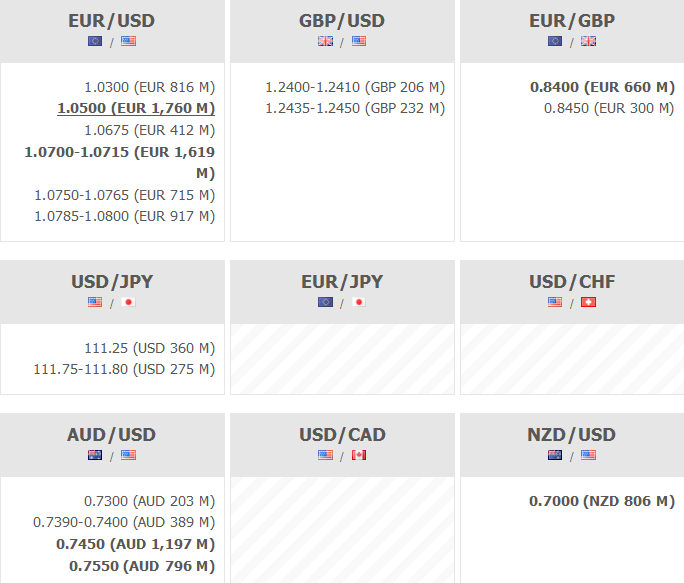
Task: Click the US flag under USD/CAD heading
Action: 325,455
